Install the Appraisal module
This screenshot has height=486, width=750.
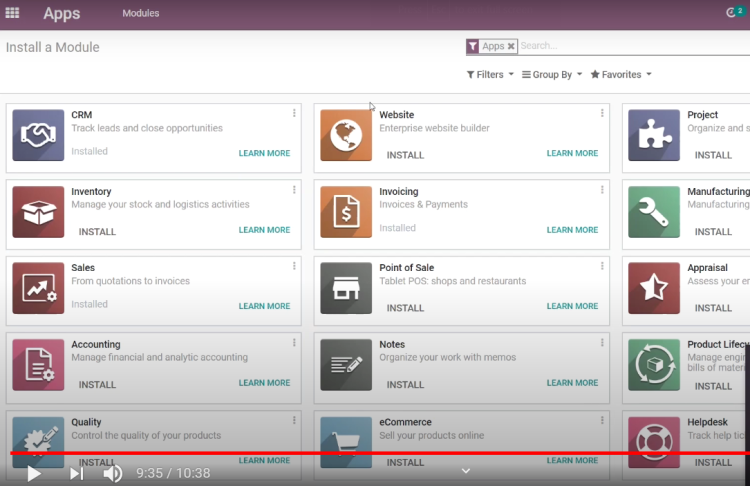[x=713, y=309]
